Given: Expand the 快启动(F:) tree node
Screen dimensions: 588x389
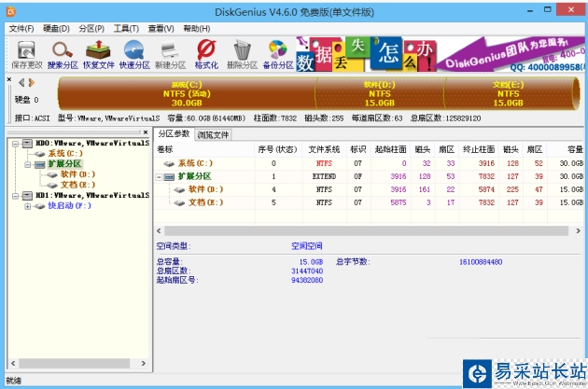Looking at the screenshot, I should pos(27,206).
